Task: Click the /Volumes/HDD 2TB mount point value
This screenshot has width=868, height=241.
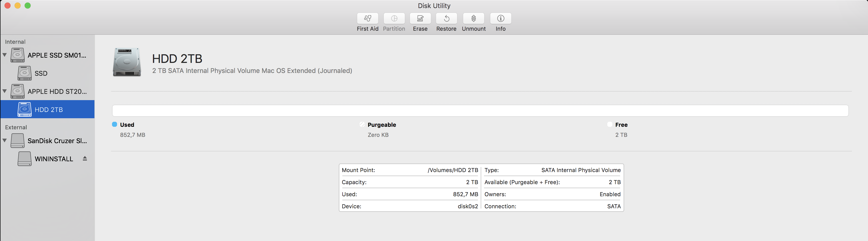Action: [x=453, y=170]
